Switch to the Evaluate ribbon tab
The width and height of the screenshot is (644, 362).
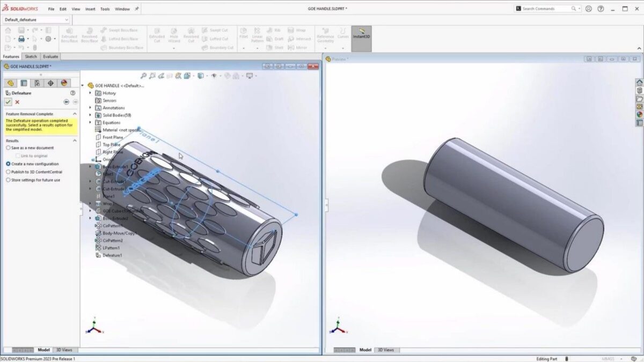coord(50,56)
